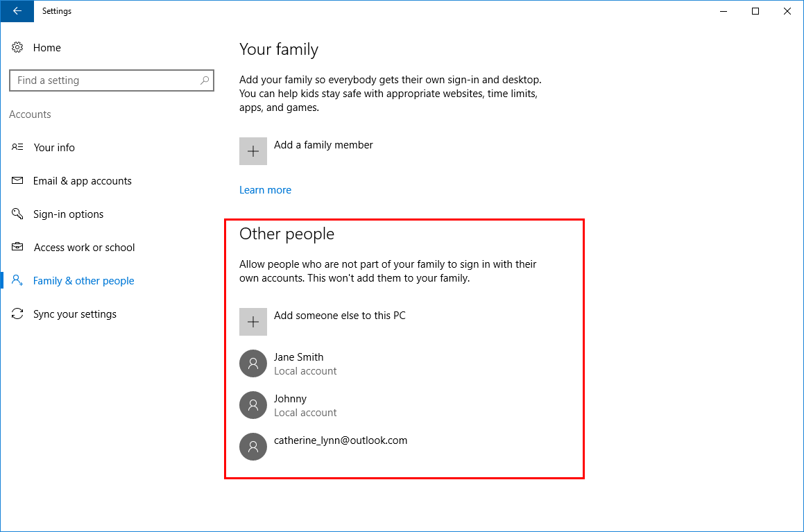Open Email & app accounts
804x532 pixels.
pyautogui.click(x=83, y=181)
